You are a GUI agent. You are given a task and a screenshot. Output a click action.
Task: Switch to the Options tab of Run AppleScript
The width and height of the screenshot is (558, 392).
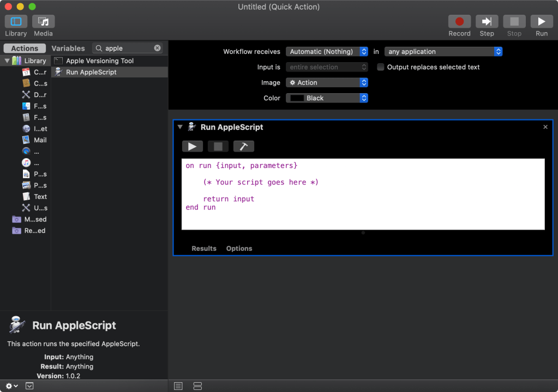239,248
